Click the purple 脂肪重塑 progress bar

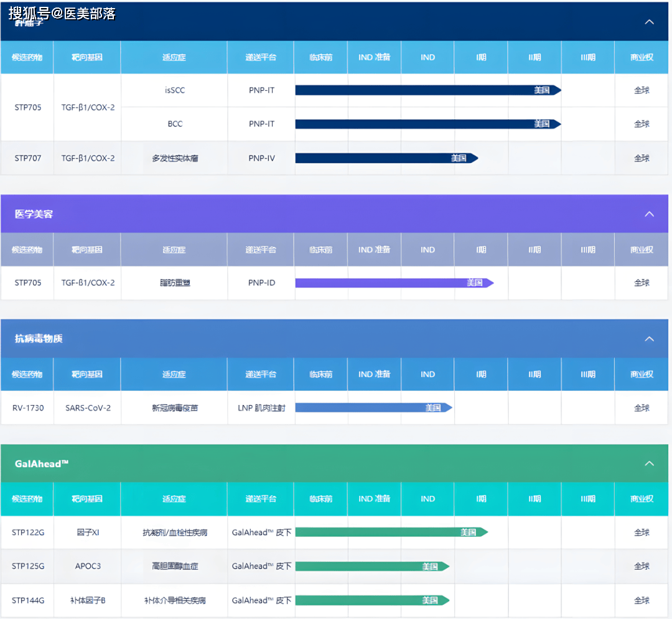pos(394,282)
